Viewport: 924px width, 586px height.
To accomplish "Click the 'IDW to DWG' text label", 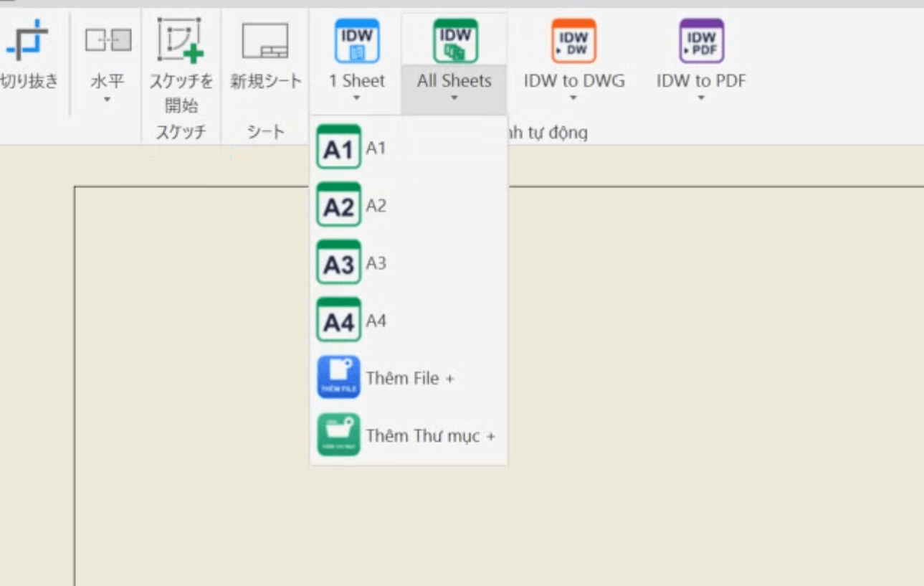I will coord(574,81).
